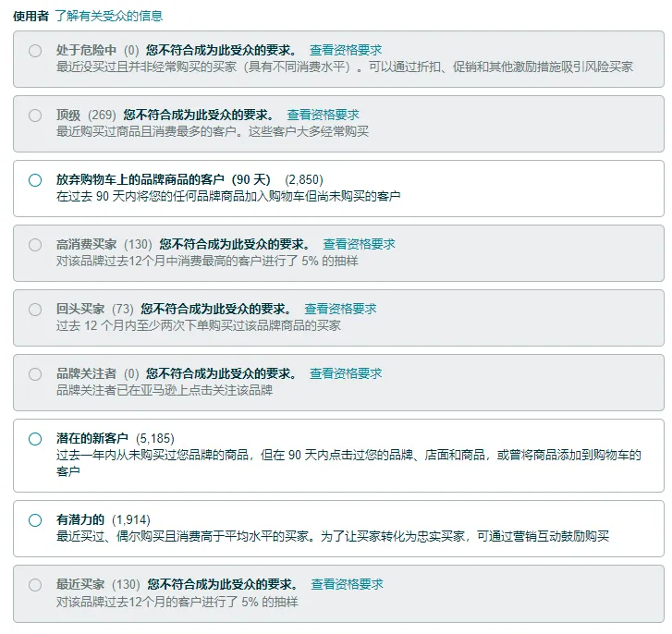
Task: Click the 品牌关注者 audience title
Action: [x=87, y=373]
